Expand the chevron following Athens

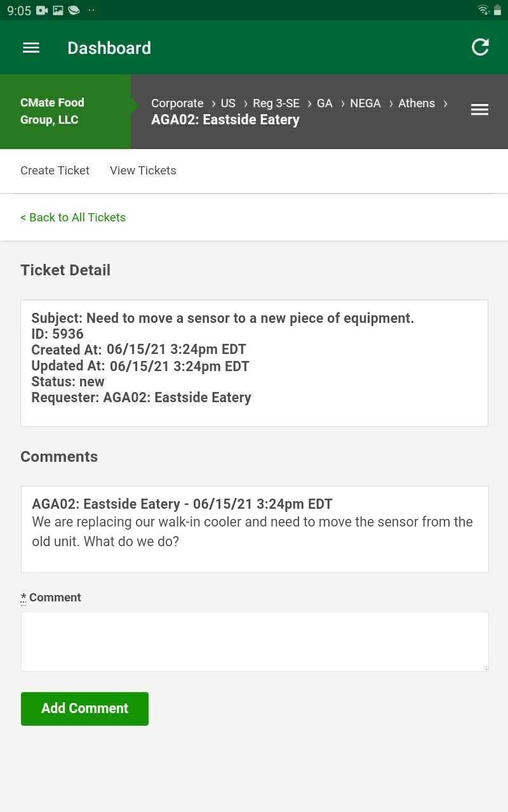(446, 103)
